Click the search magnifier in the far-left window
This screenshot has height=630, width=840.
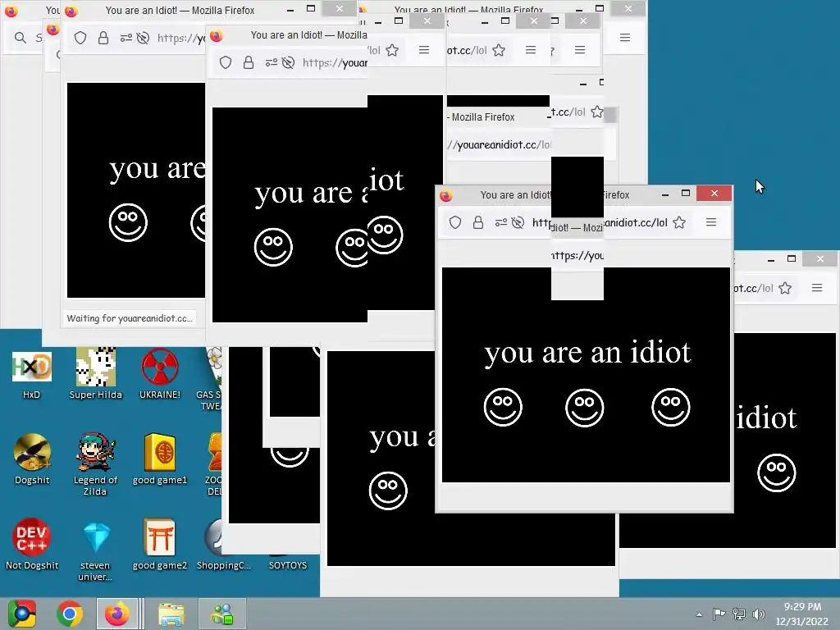(21, 38)
